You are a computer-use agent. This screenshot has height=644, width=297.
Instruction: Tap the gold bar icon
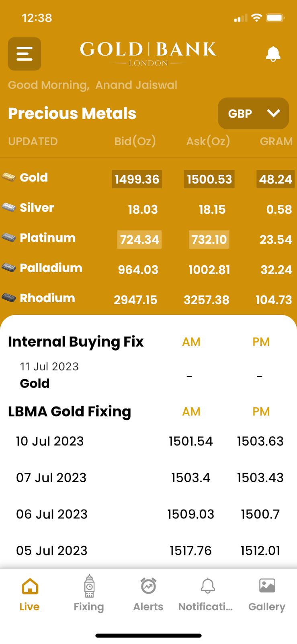[8, 177]
